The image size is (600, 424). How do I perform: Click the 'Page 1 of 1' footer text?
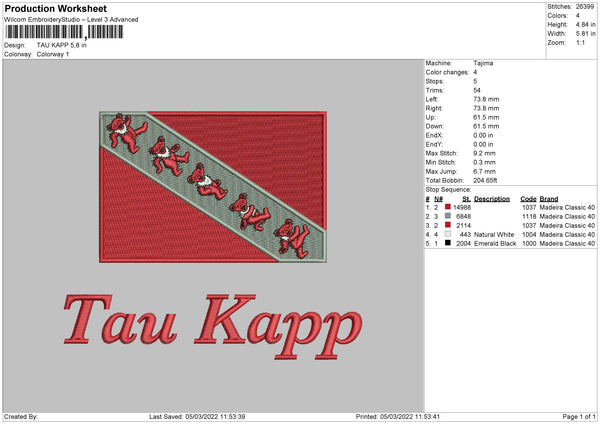(579, 416)
